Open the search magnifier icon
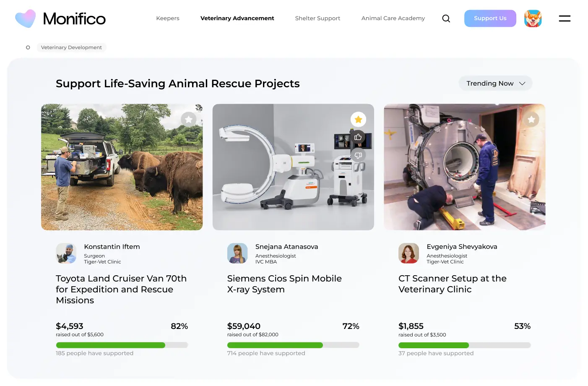The image size is (588, 386). tap(446, 18)
